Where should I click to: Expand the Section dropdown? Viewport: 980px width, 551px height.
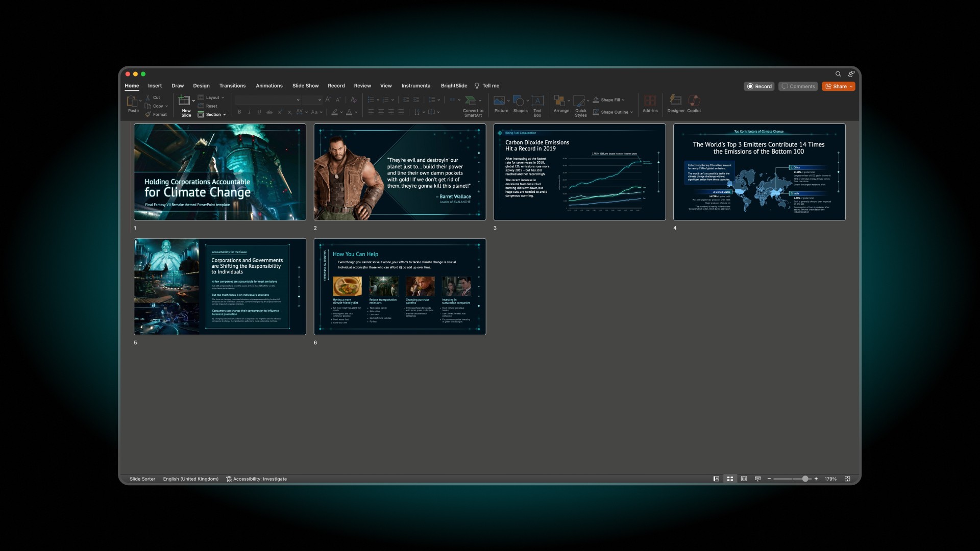tap(212, 115)
